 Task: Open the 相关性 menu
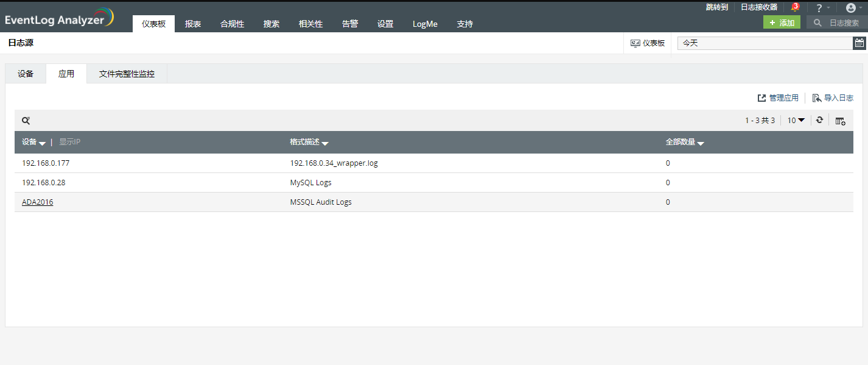pyautogui.click(x=310, y=24)
